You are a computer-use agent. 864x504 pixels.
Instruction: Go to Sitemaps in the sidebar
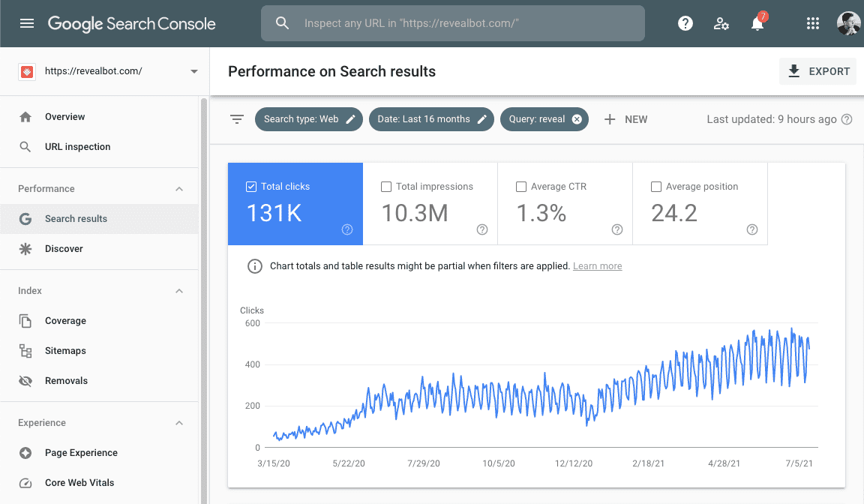pyautogui.click(x=65, y=351)
